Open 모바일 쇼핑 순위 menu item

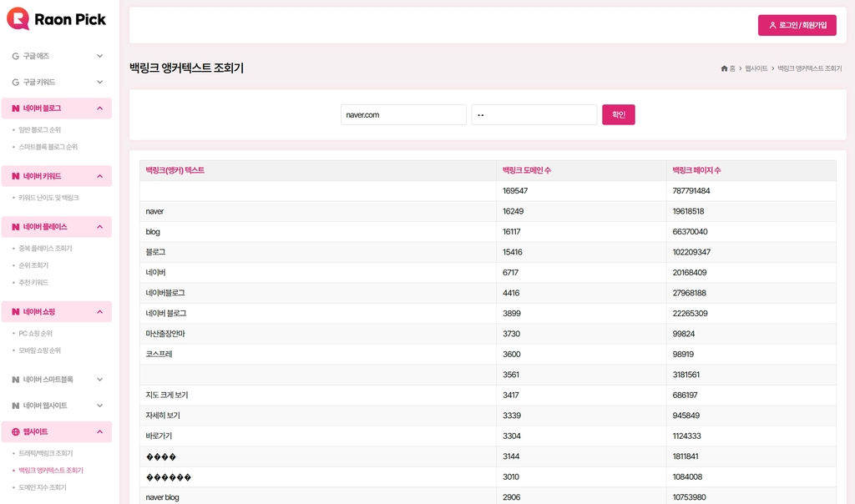pos(40,350)
